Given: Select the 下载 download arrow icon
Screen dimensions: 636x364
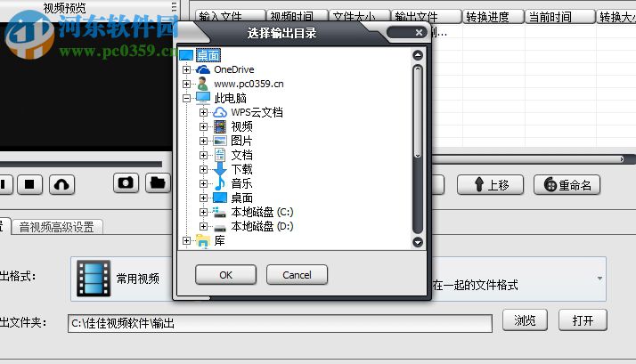Looking at the screenshot, I should [x=220, y=169].
